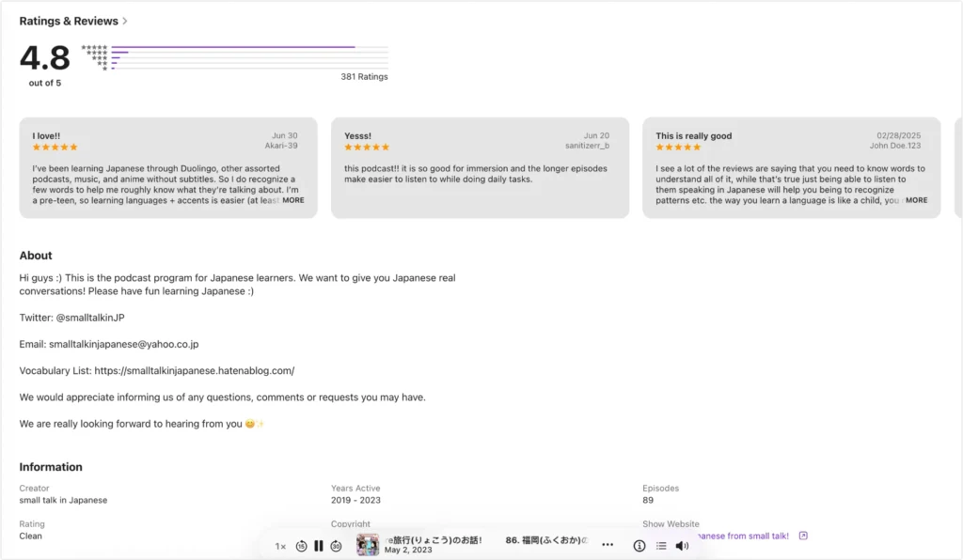Open the Ratings & Reviews section
The width and height of the screenshot is (963, 560).
(x=73, y=21)
